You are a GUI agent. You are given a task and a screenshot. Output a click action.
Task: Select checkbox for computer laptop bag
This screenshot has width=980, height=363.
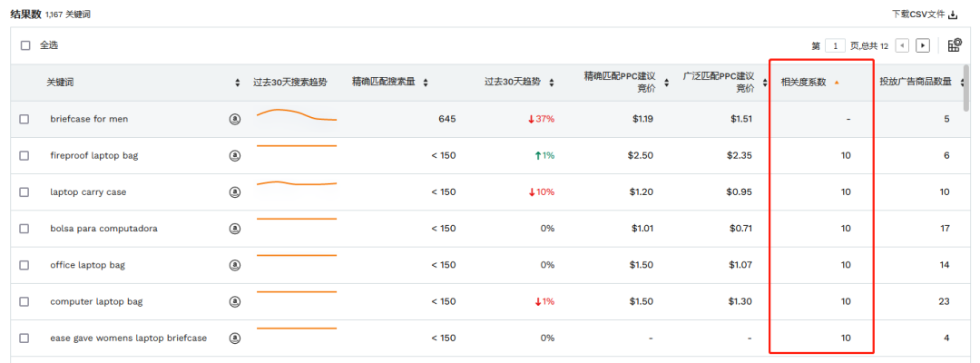[24, 302]
